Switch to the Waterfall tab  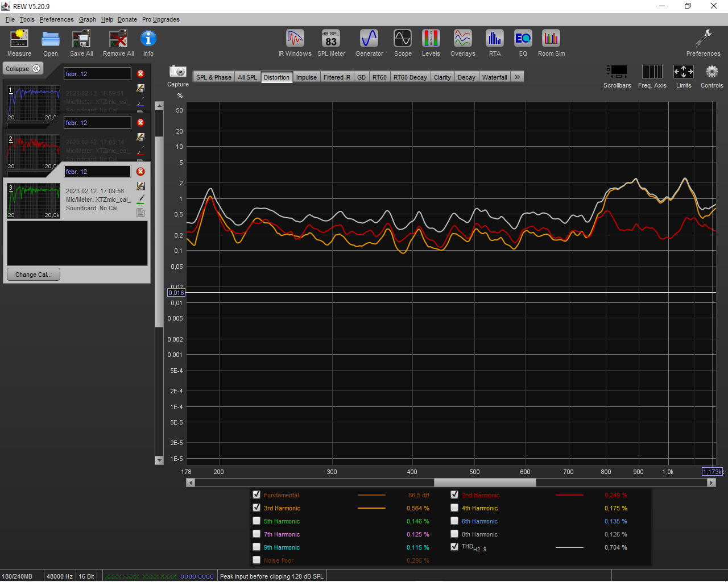(x=495, y=77)
